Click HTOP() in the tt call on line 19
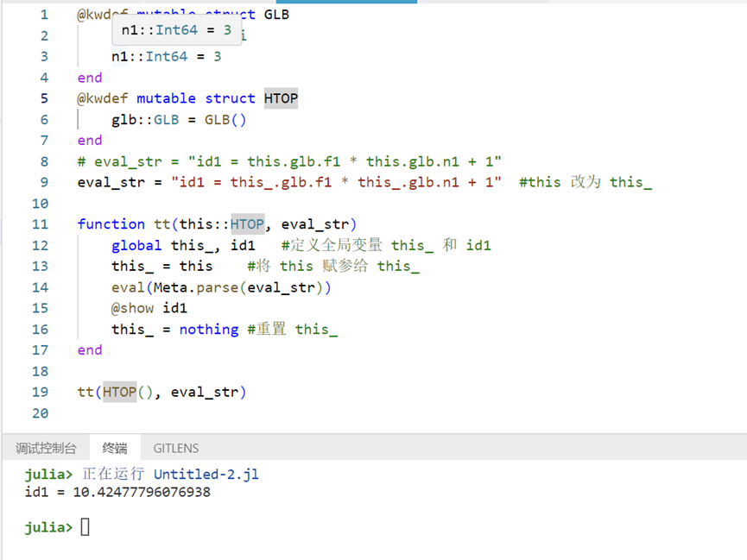747x560 pixels. coord(128,392)
